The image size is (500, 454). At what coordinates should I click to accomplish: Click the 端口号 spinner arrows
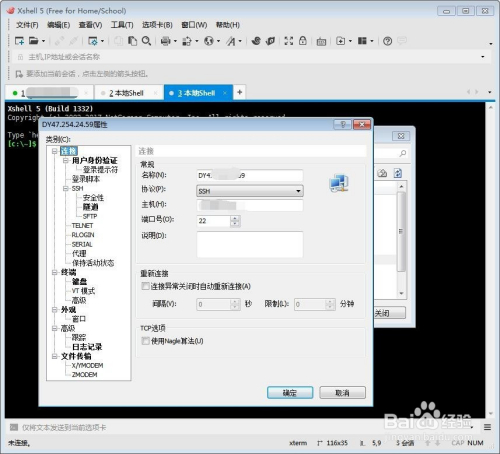coord(235,221)
